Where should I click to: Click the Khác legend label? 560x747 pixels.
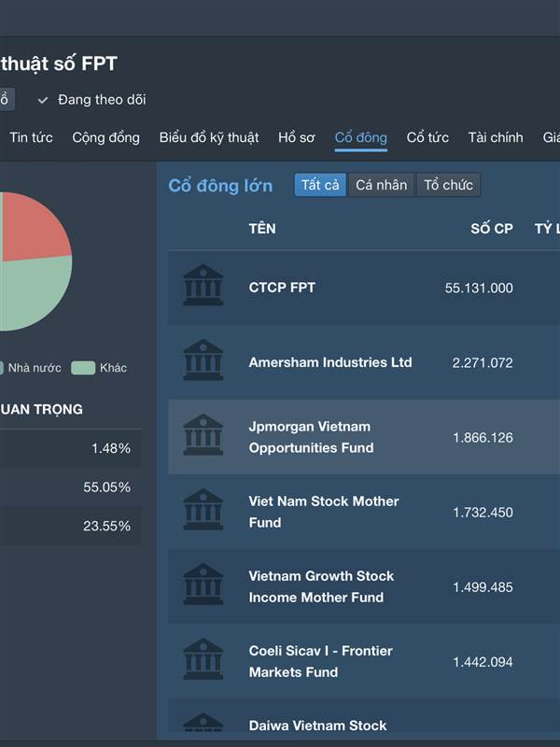[x=113, y=368]
